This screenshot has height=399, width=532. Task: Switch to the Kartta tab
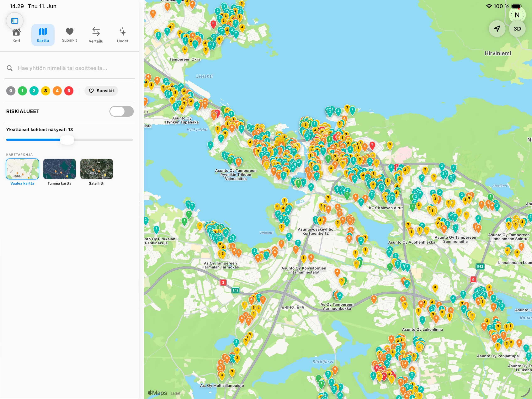point(43,35)
